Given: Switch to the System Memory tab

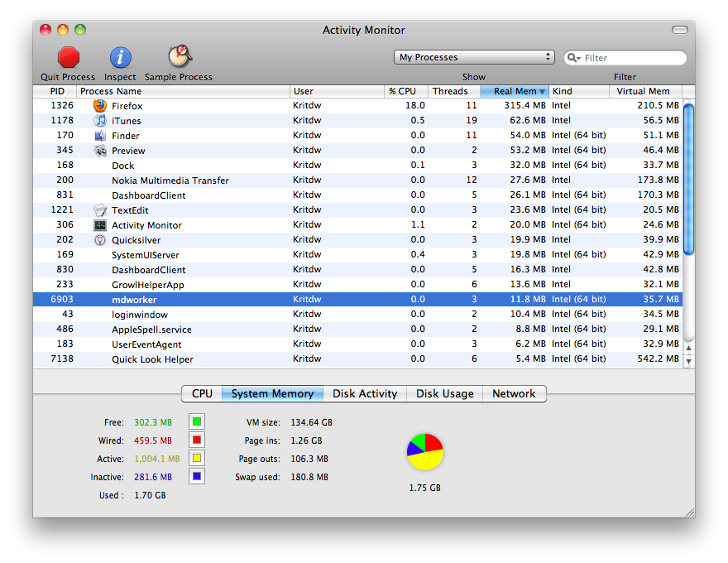Looking at the screenshot, I should tap(272, 393).
